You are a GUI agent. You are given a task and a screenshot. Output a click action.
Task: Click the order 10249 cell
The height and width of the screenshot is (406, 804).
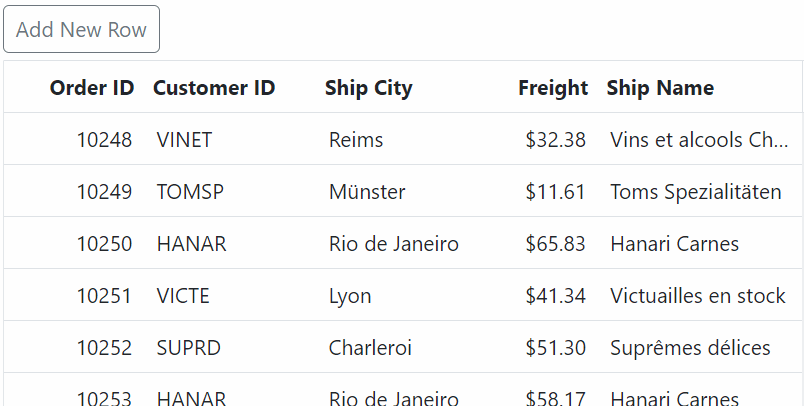coord(104,192)
